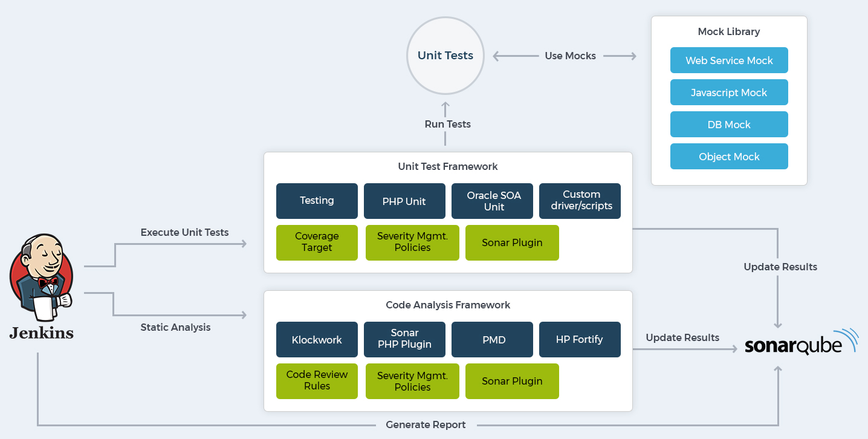Screen dimensions: 868x439
Task: Click Update Results label beside HP Fortify
Action: point(682,337)
